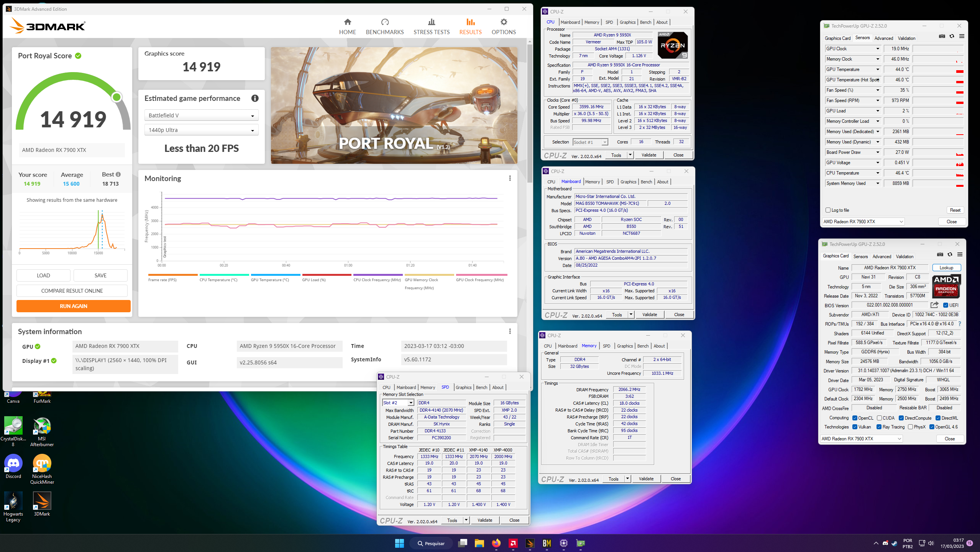Viewport: 980px width, 552px height.
Task: Open AMD Software from the taskbar
Action: click(x=513, y=543)
